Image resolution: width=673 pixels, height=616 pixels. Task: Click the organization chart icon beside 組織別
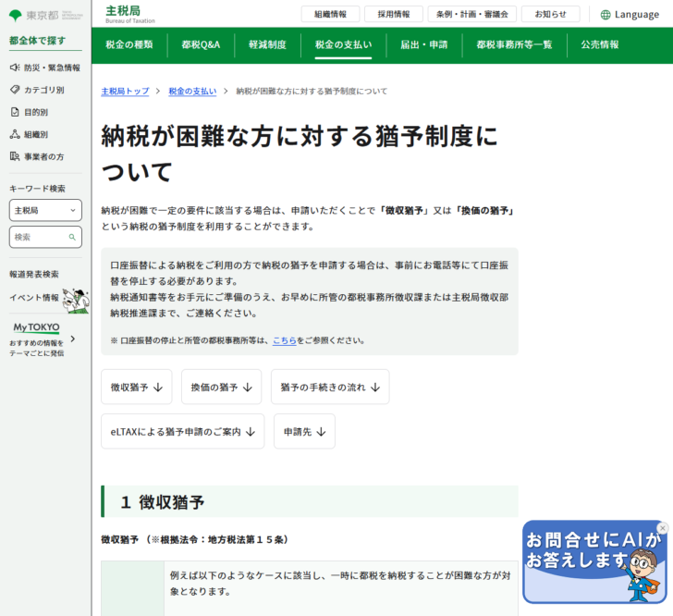15,134
